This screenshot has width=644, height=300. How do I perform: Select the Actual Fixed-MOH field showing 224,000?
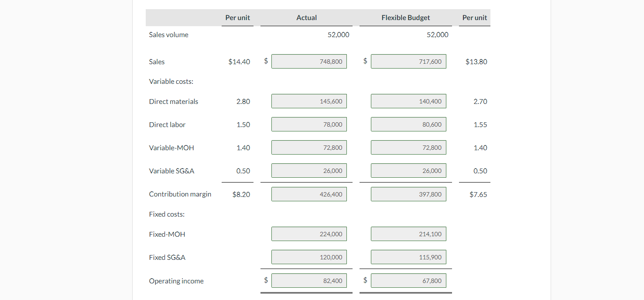coord(309,234)
